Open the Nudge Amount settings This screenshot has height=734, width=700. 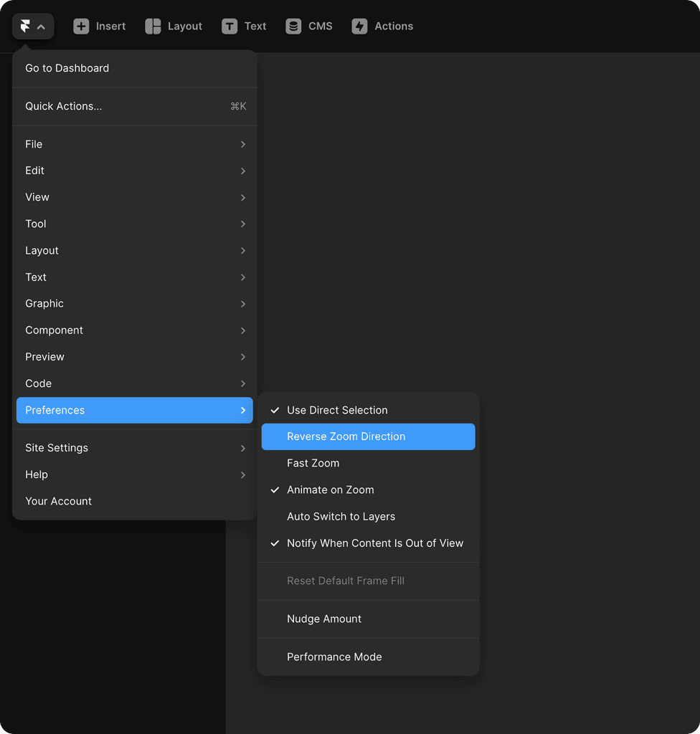323,619
